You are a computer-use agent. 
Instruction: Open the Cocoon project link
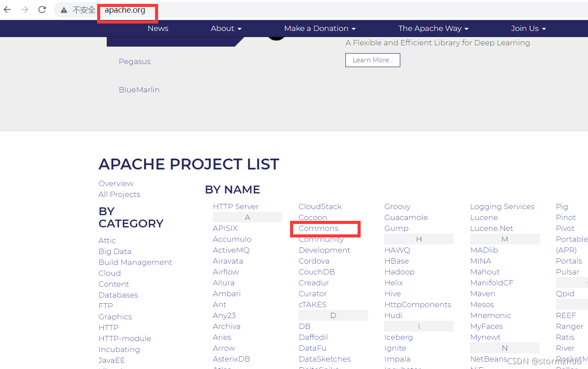pos(313,217)
